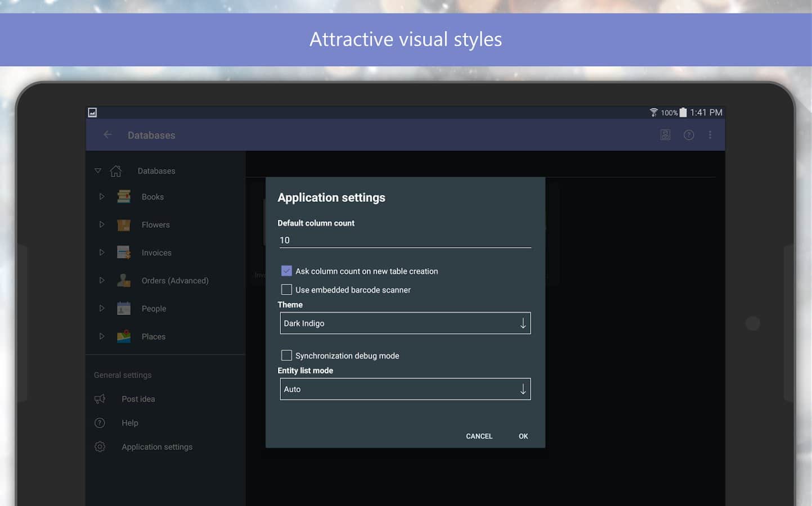Open the three-dot overflow menu
The width and height of the screenshot is (812, 506).
coord(710,135)
